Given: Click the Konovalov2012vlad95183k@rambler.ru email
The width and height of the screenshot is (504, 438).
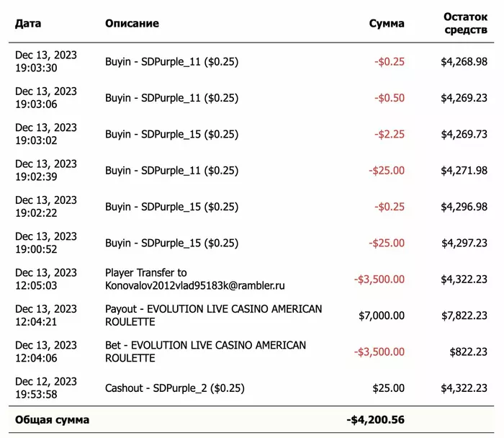Looking at the screenshot, I should coord(195,285).
